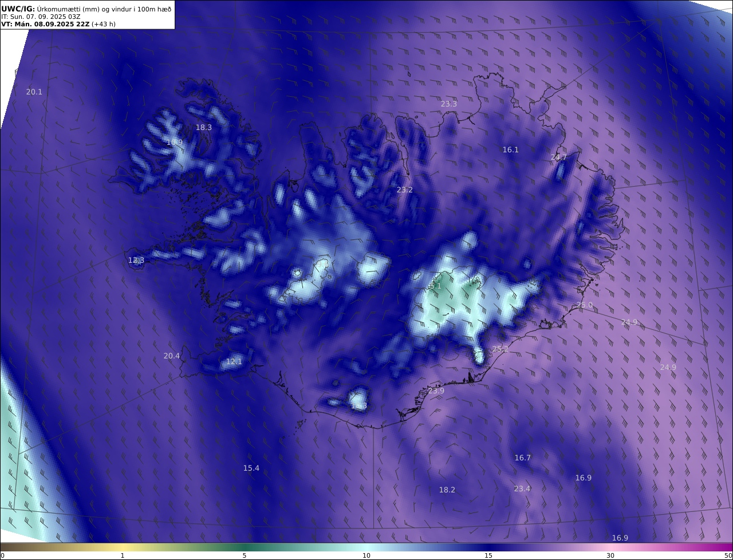Screen dimensions: 733x560
Task: Click the 50 tick on the color scale
Action: [x=728, y=555]
